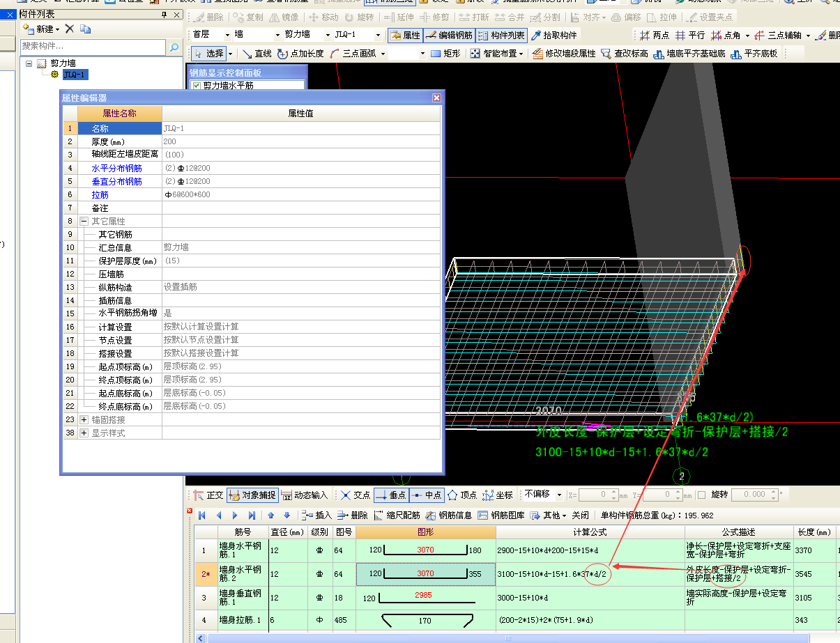Select the 矩形 rectangle drawing tool
Screen dimensions: 840x643
445,53
